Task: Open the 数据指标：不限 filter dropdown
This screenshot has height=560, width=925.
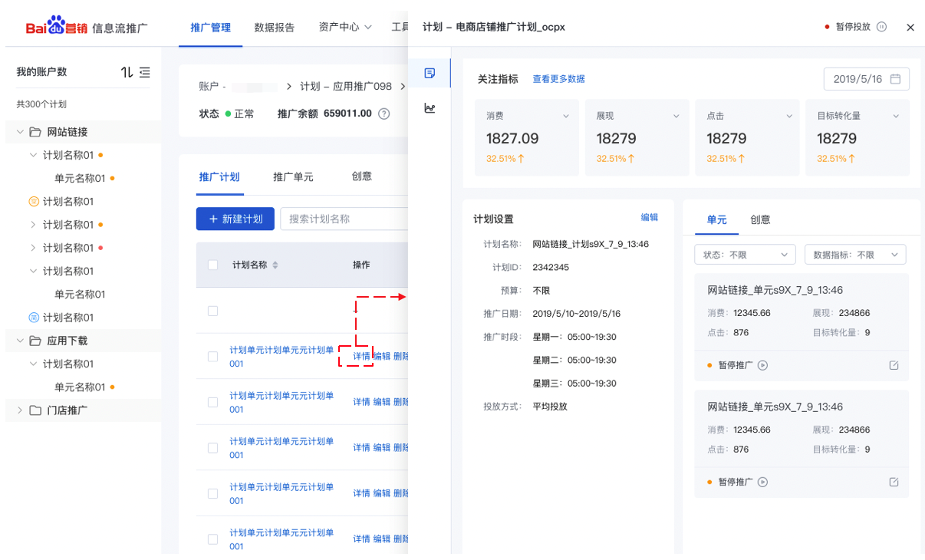Action: click(x=855, y=255)
